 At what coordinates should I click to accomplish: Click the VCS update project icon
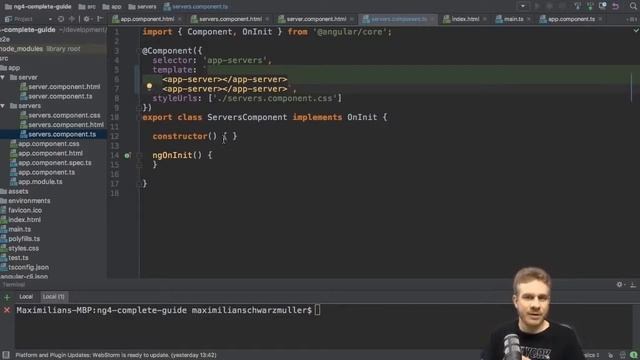[577, 6]
